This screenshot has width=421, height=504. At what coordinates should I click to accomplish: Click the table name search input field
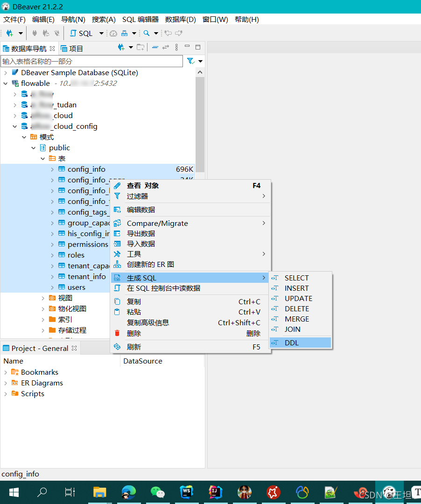[92, 61]
